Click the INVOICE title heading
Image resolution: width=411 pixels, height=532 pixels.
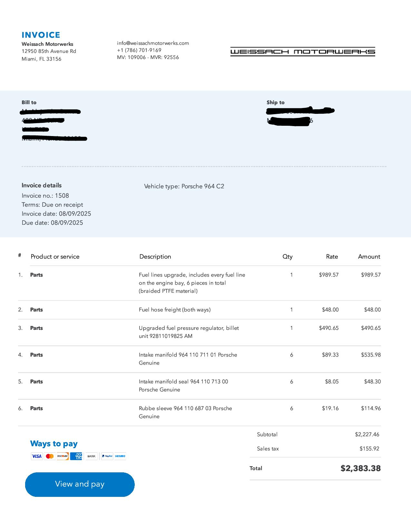(x=41, y=35)
